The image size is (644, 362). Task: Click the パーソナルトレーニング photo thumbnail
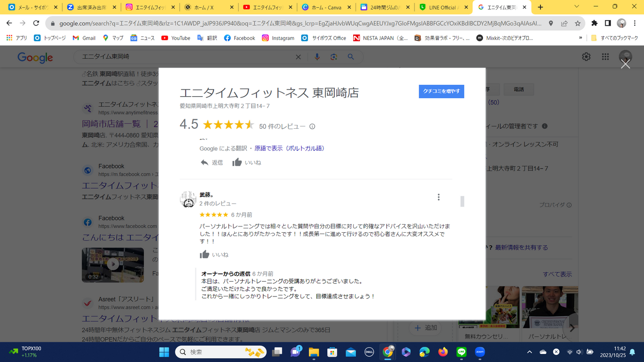pos(550,307)
